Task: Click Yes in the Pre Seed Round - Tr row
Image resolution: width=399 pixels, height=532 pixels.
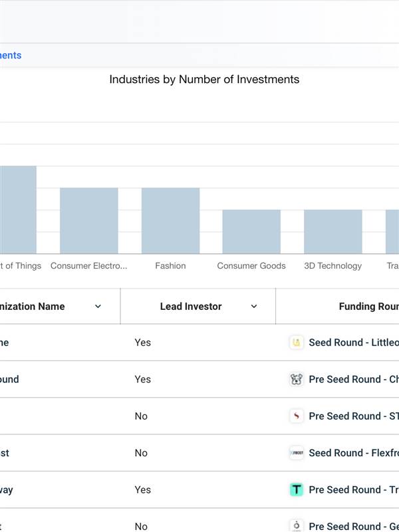Action: [142, 489]
